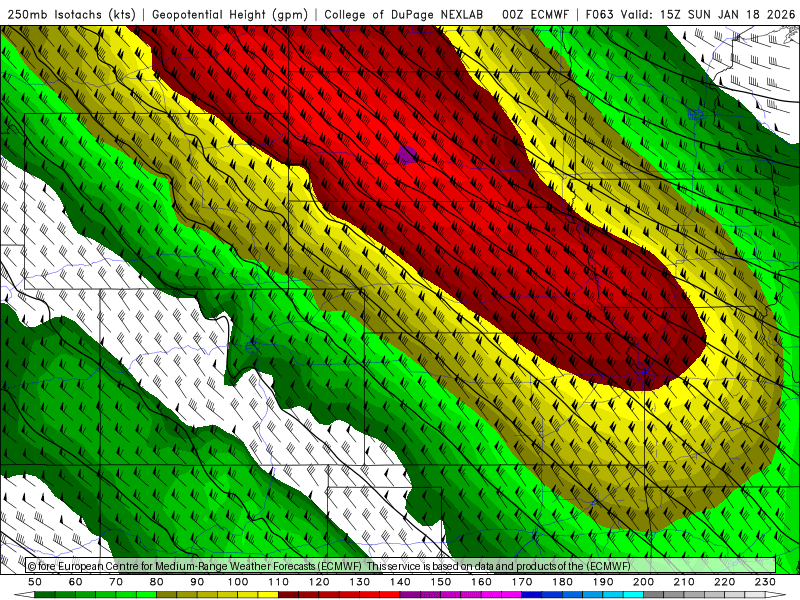Click the '130' legend scale label
The width and height of the screenshot is (800, 600).
[x=360, y=582]
